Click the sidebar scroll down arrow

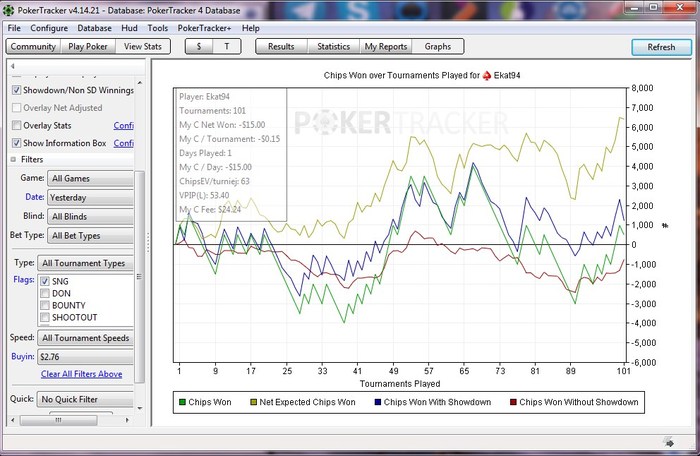point(140,408)
